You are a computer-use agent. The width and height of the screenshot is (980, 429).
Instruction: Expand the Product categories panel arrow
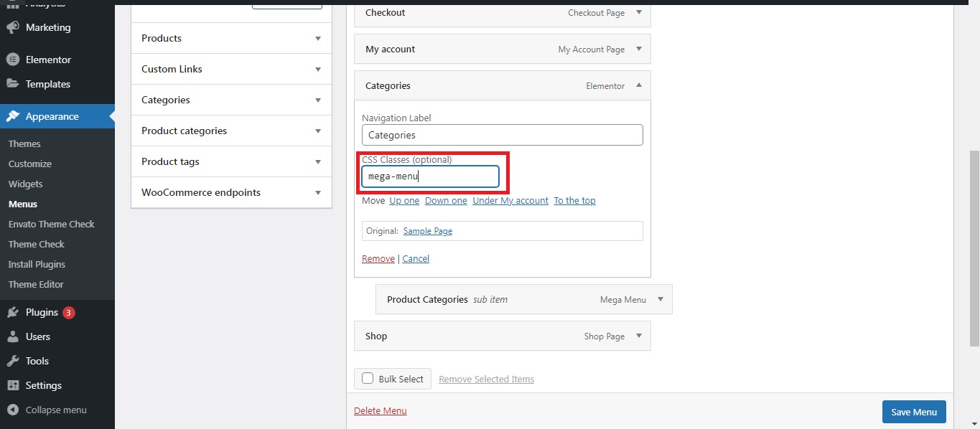(x=318, y=131)
